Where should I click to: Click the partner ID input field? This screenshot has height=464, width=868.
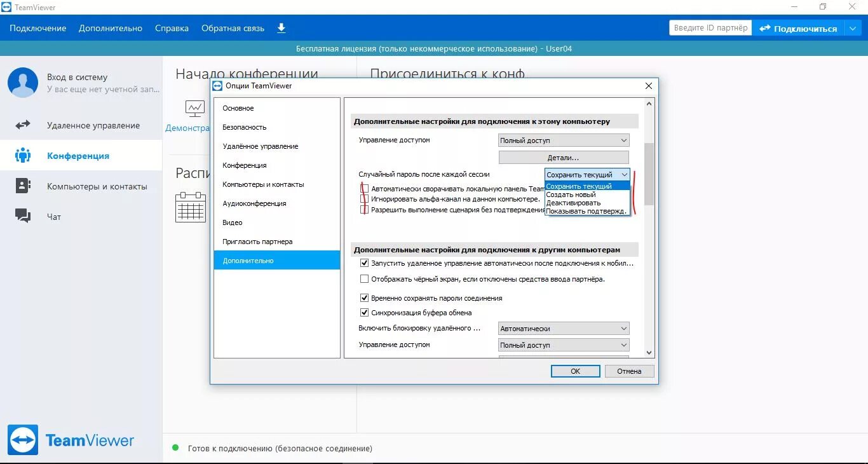(710, 28)
